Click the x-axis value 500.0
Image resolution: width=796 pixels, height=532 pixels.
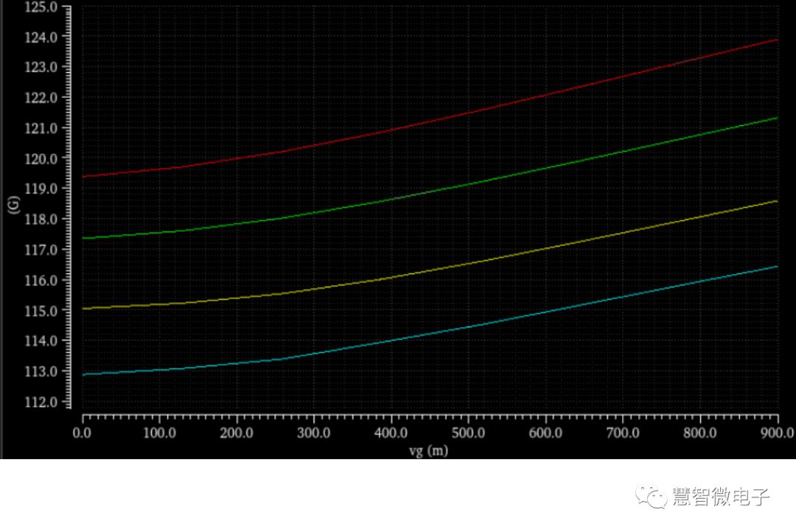pos(468,433)
